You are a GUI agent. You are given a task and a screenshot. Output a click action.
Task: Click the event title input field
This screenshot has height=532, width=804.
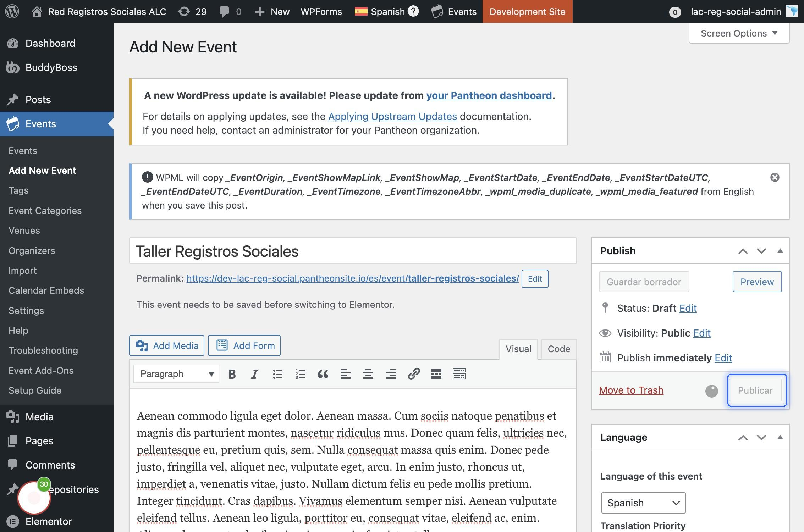353,251
